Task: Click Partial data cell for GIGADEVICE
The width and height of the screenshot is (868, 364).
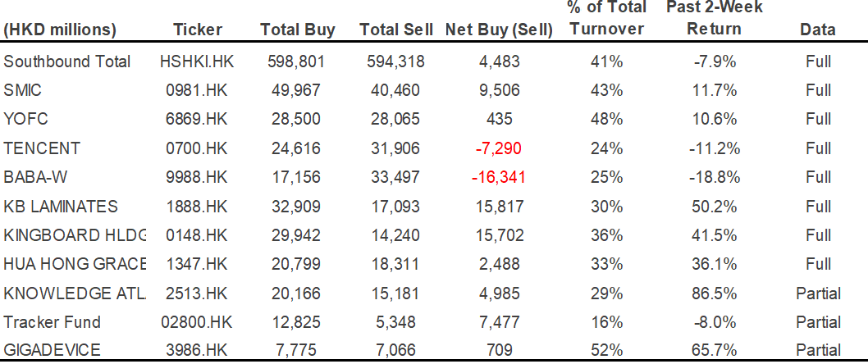Action: pyautogui.click(x=818, y=351)
